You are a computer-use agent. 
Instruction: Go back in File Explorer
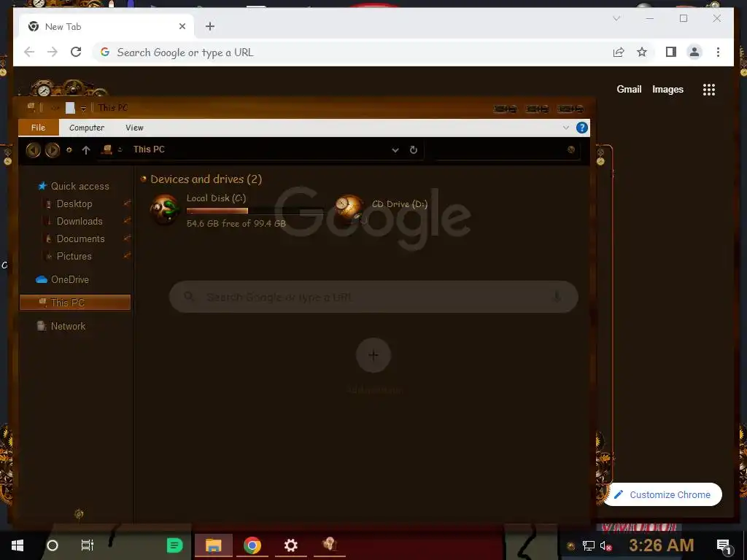click(34, 150)
